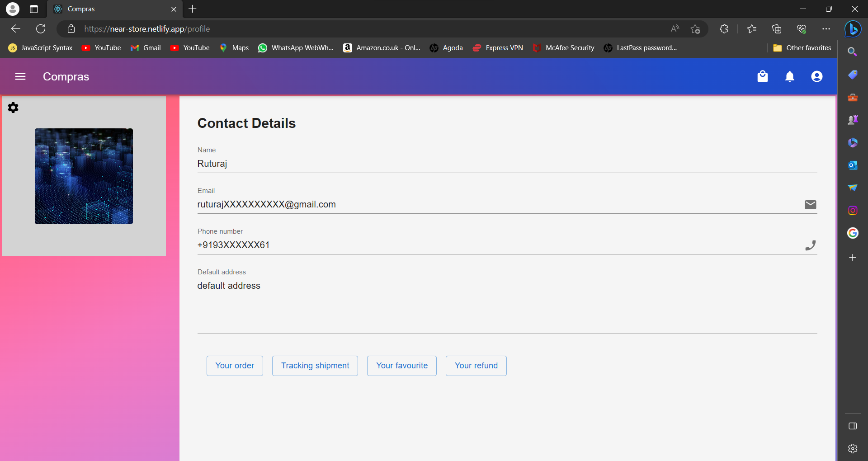Open the notifications bell in Compras header
868x461 pixels.
pyautogui.click(x=790, y=76)
